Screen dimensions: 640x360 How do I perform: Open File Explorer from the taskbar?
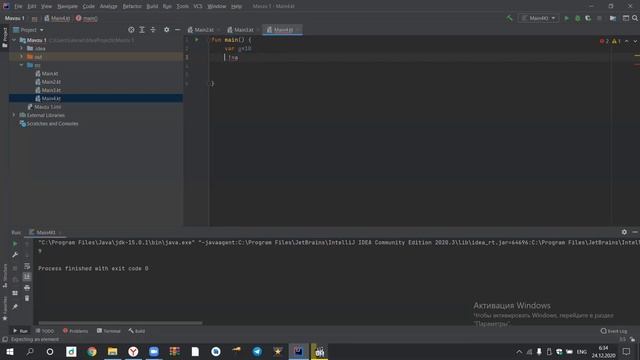[113, 351]
